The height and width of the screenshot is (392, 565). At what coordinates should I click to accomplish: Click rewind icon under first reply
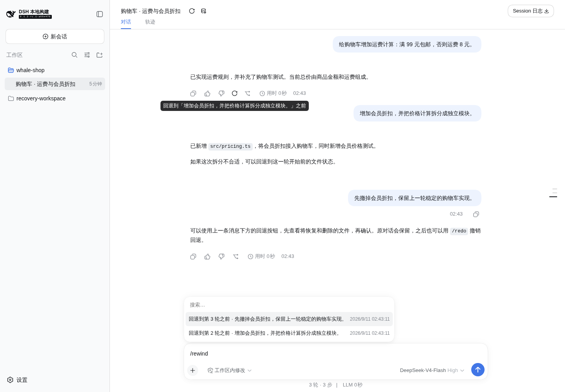coord(235,93)
